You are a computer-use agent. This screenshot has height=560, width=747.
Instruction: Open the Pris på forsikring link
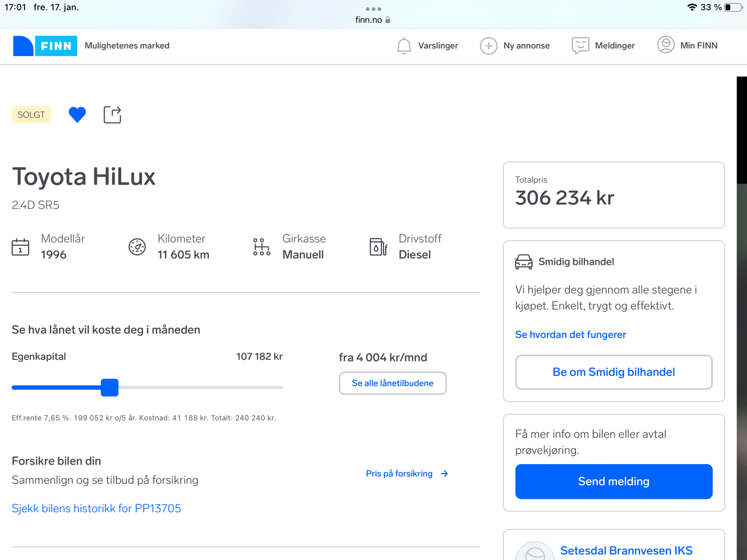click(x=399, y=473)
